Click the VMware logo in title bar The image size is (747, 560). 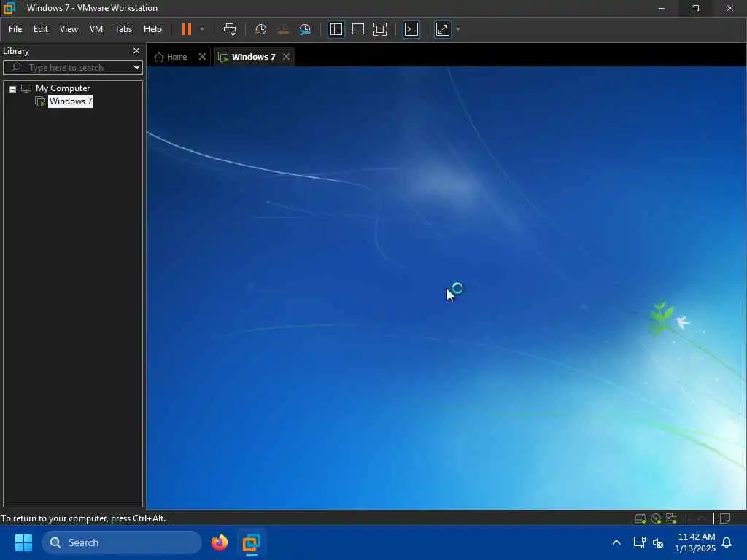click(9, 8)
